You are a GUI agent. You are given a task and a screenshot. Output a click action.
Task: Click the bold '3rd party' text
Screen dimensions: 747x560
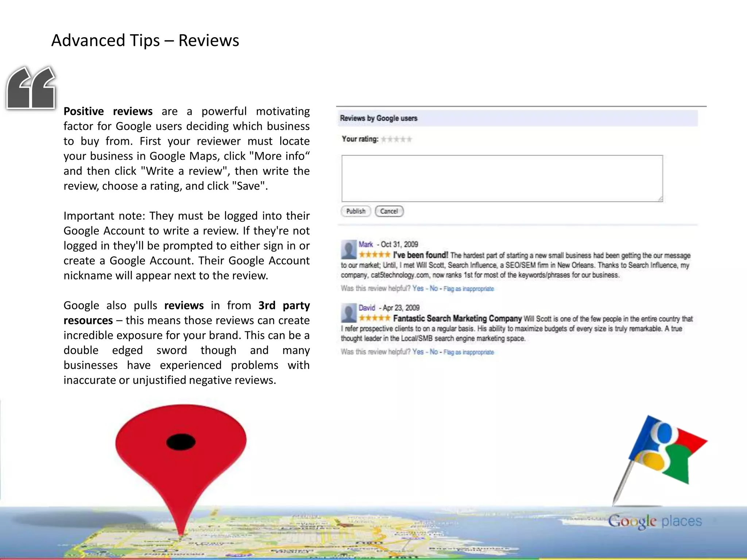pyautogui.click(x=284, y=306)
